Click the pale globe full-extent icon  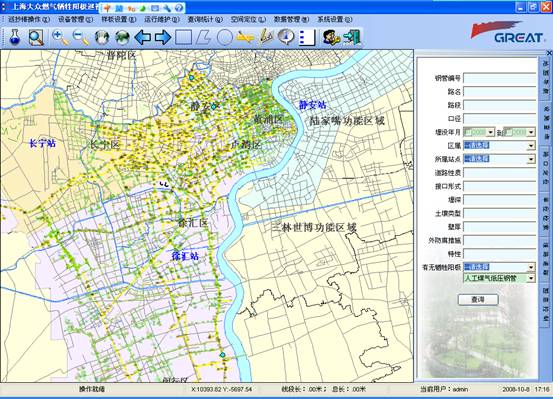tap(102, 37)
